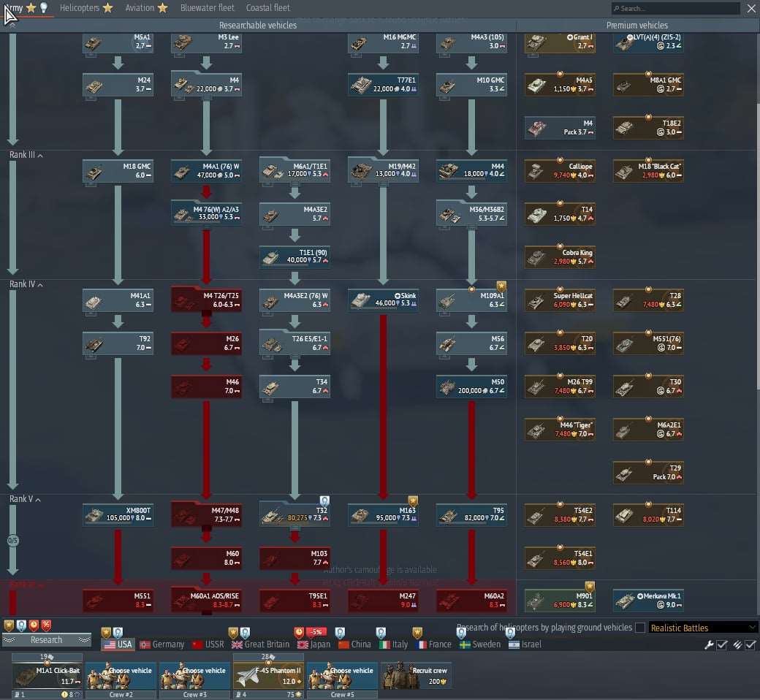Select the M24 light tank card
Screen dimensions: 760x700
pos(118,85)
